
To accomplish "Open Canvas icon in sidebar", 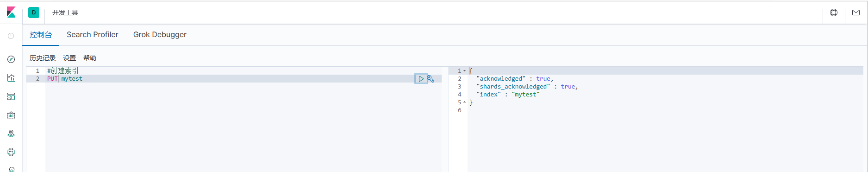I will pyautogui.click(x=11, y=115).
